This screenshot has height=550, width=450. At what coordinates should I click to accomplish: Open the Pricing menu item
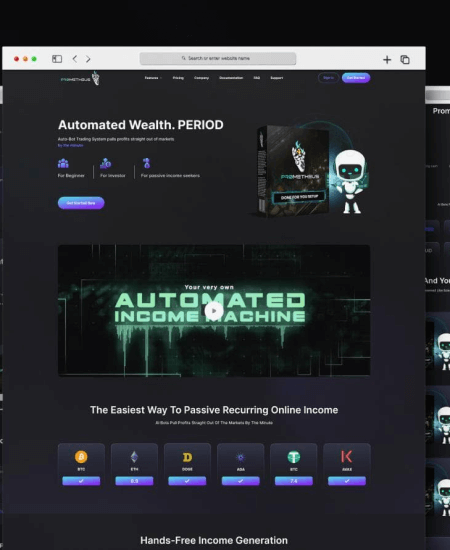178,78
